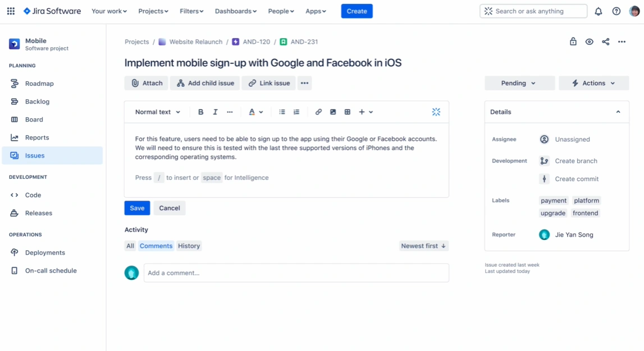Open text color picker
This screenshot has height=351, width=644.
(x=255, y=112)
